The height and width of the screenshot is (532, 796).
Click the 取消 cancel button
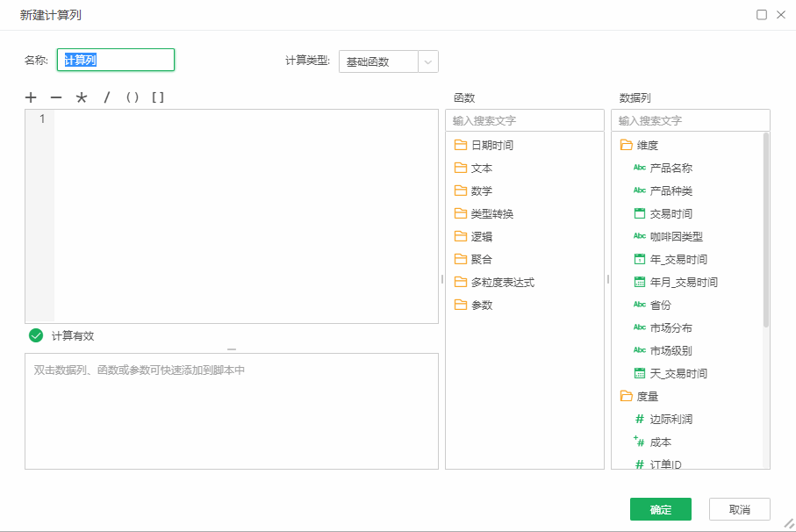[x=739, y=509]
